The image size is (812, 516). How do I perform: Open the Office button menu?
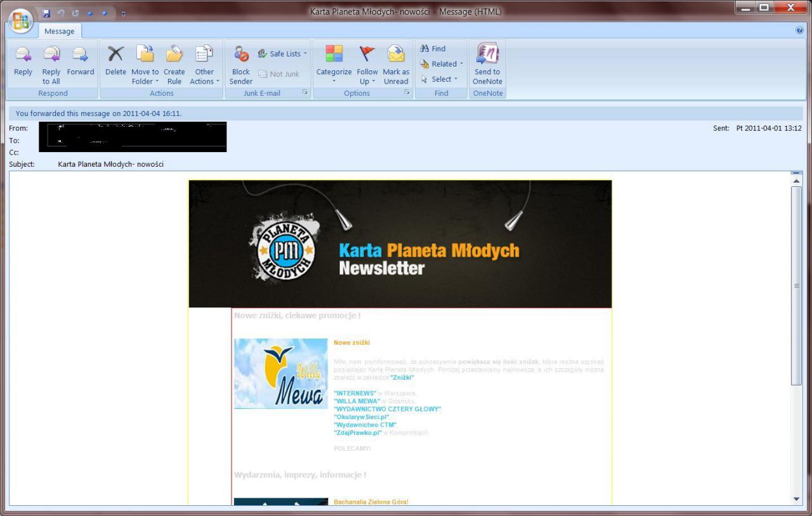[21, 20]
